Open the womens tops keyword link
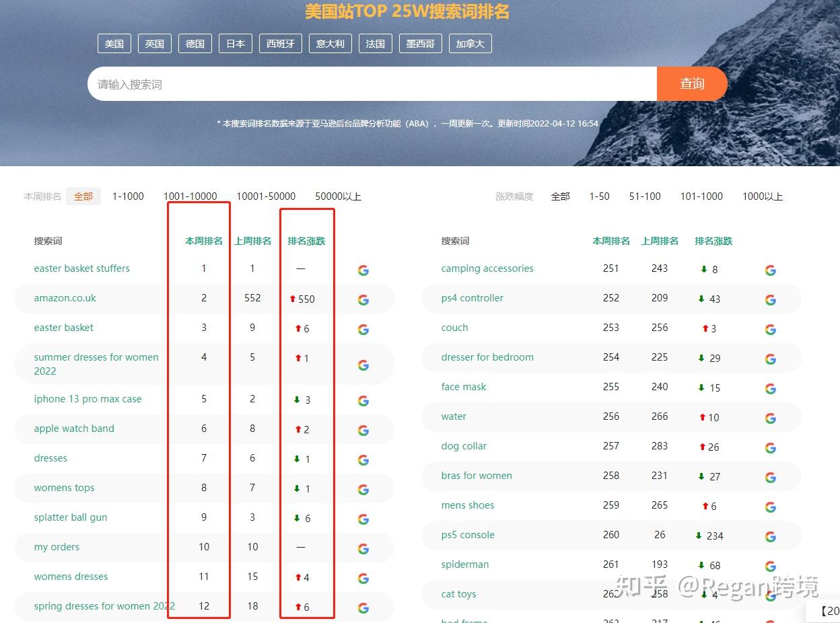 (65, 488)
